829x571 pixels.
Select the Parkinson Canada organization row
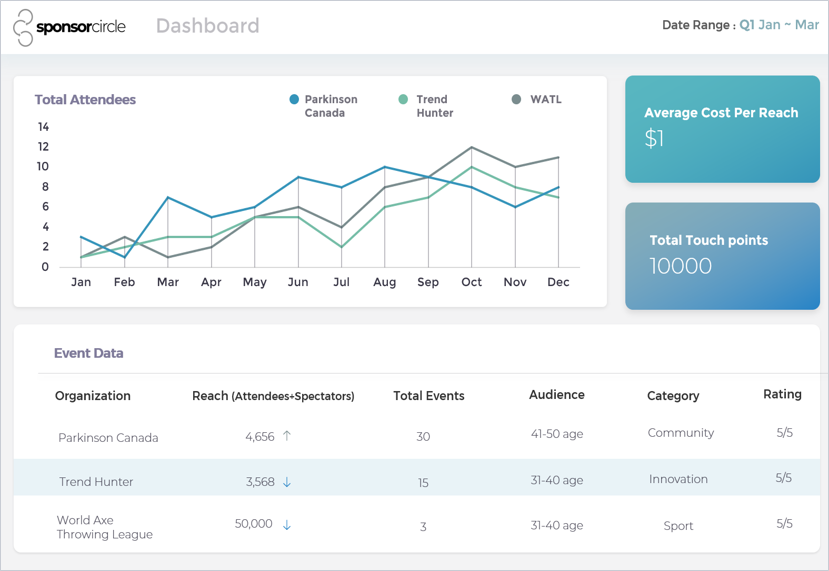pos(417,437)
